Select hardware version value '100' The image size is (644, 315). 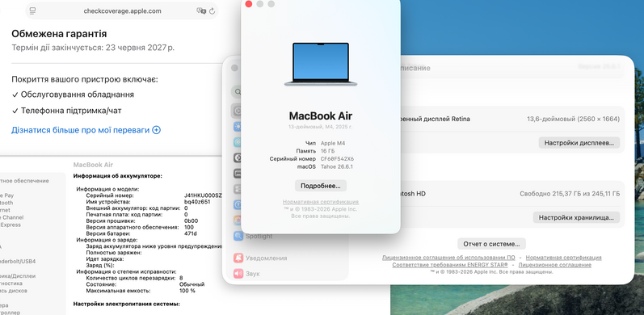click(x=189, y=227)
